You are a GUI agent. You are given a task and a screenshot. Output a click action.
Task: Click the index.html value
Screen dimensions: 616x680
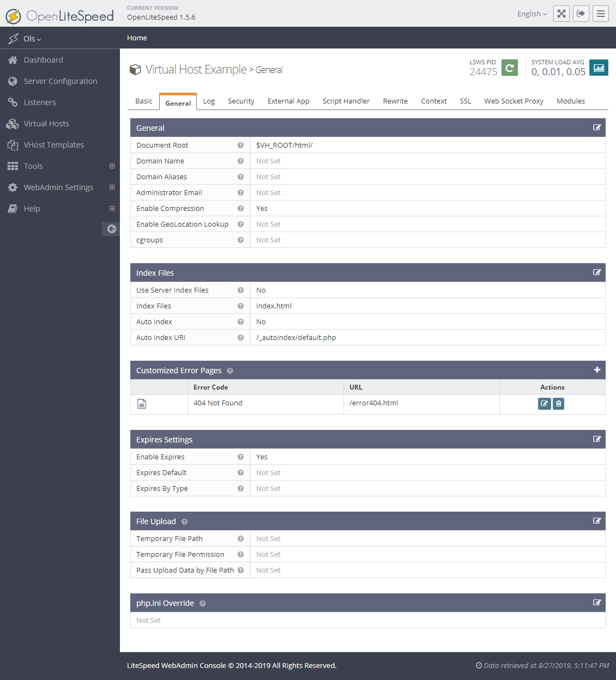tap(274, 306)
